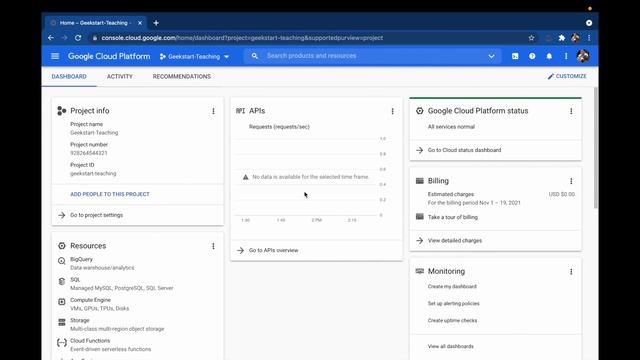Open Billing card options menu

point(571,181)
